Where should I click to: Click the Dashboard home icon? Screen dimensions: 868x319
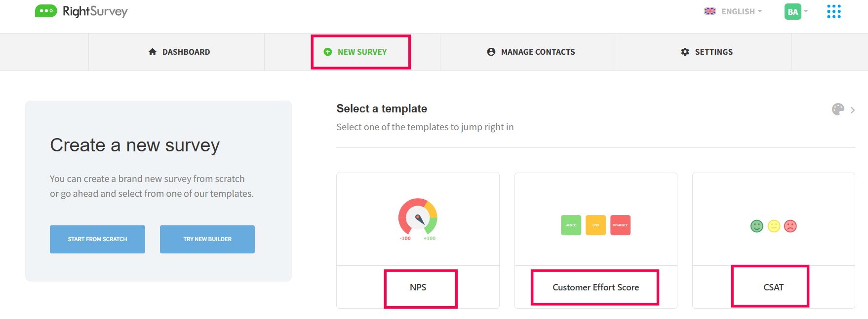pos(153,52)
